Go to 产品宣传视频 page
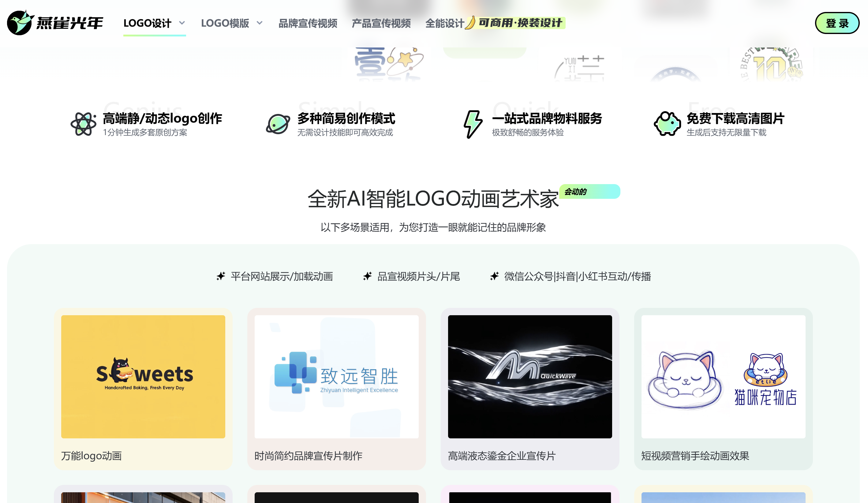Screen dimensions: 868x503 (381, 24)
